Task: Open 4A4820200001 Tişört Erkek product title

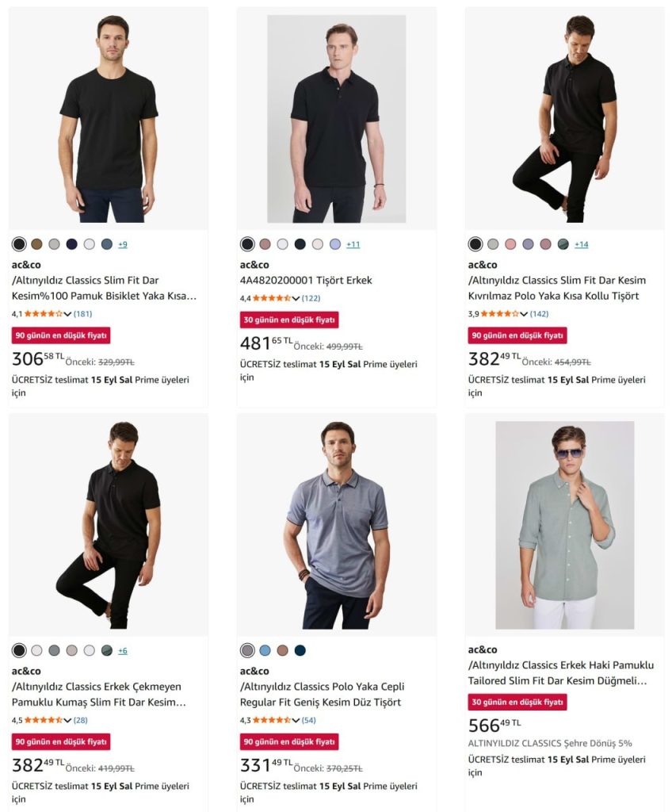Action: coord(306,280)
